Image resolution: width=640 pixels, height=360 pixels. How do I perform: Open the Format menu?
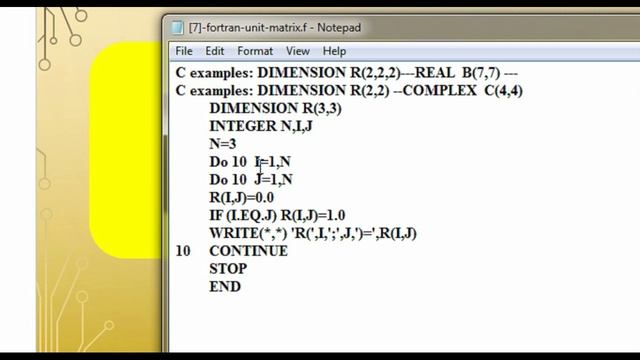tap(255, 51)
